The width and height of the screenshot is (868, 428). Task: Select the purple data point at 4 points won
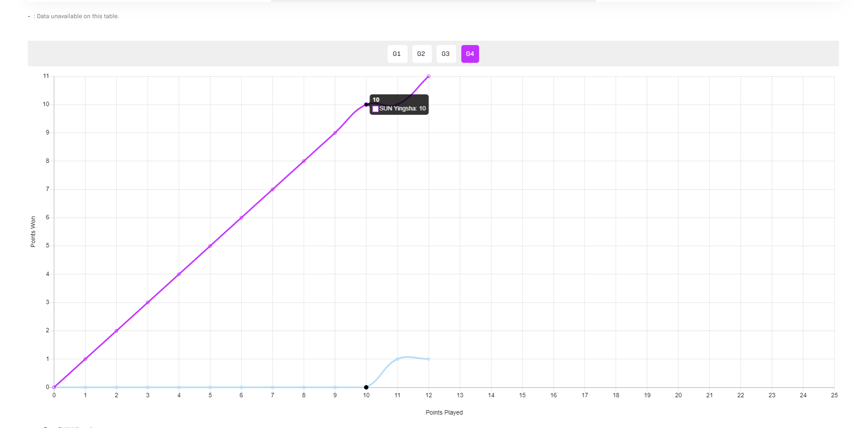pyautogui.click(x=179, y=274)
